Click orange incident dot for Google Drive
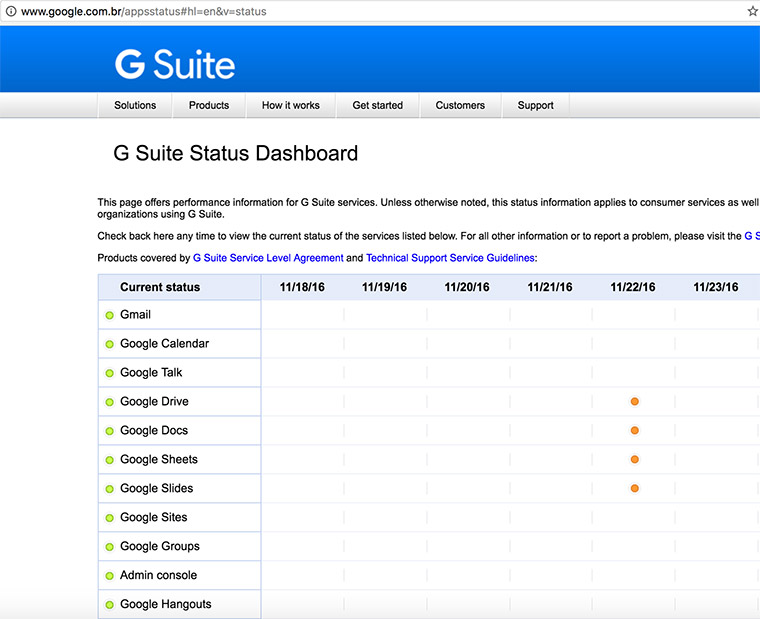 click(x=635, y=401)
